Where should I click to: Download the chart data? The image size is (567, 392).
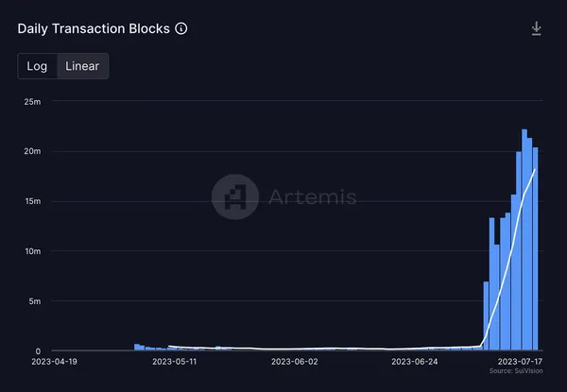point(536,28)
